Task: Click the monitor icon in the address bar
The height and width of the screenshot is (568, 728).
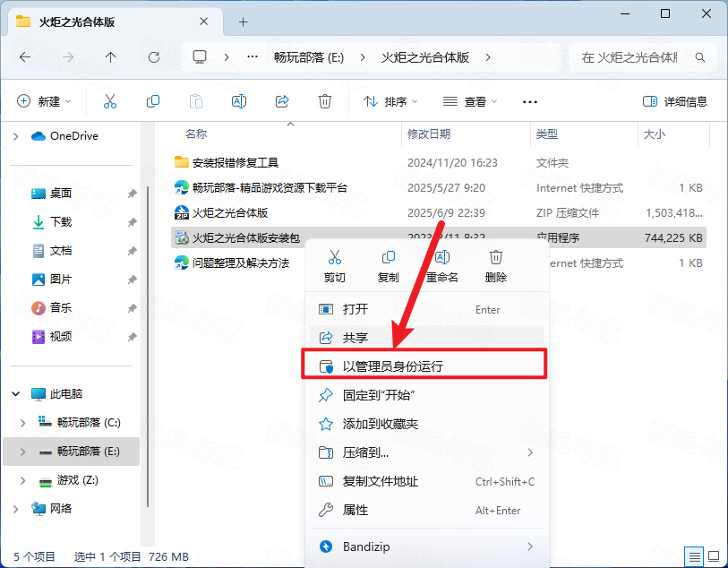Action: tap(200, 57)
